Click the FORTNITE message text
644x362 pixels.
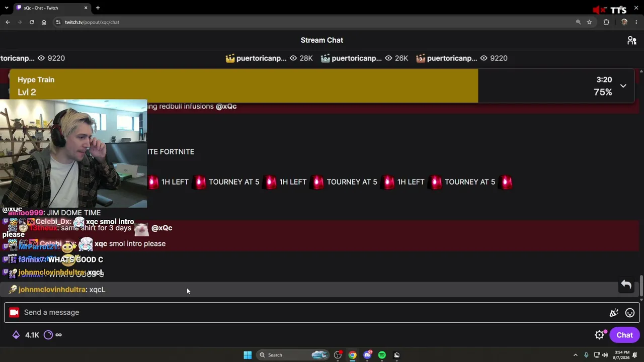171,152
